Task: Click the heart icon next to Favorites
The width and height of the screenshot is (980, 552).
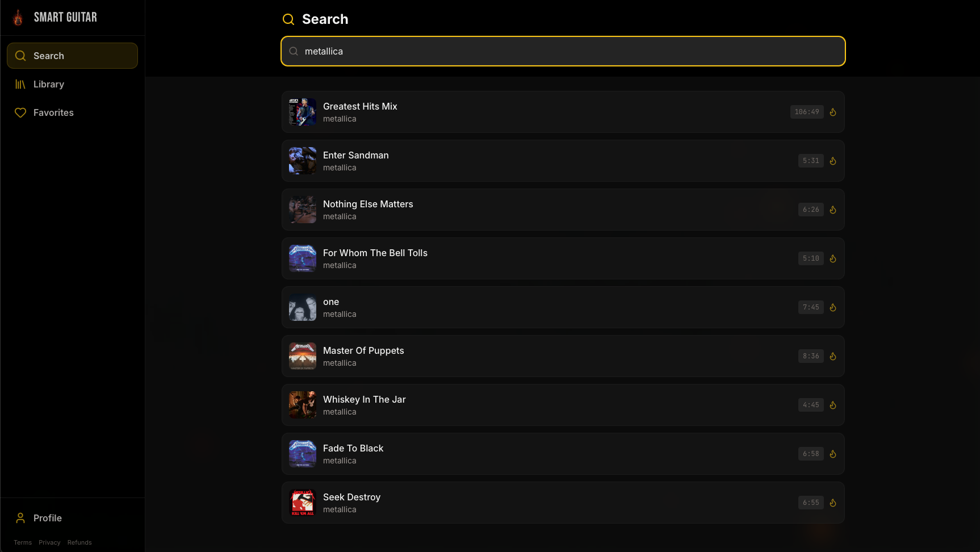Action: click(x=20, y=112)
